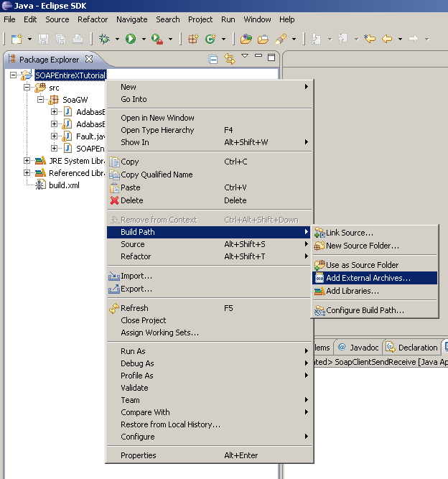Open the dropdown arrow next to New wizard

29,39
